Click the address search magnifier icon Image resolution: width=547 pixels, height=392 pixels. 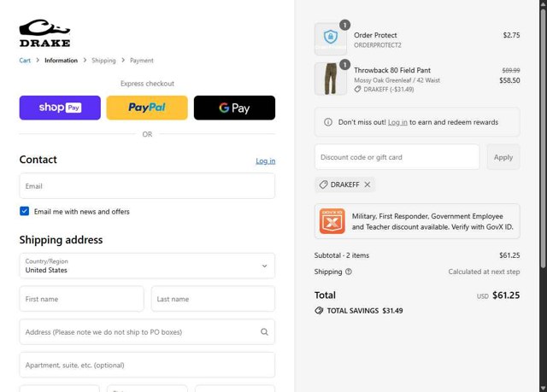point(264,332)
